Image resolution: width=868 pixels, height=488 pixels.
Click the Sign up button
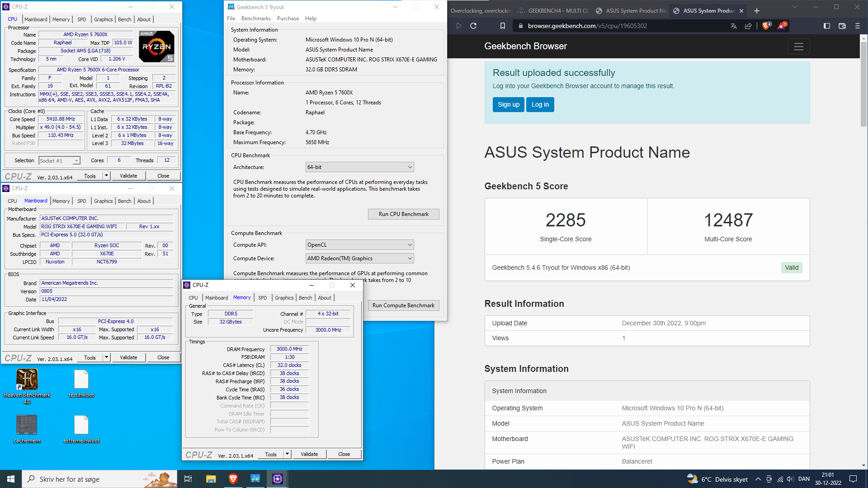(x=509, y=104)
